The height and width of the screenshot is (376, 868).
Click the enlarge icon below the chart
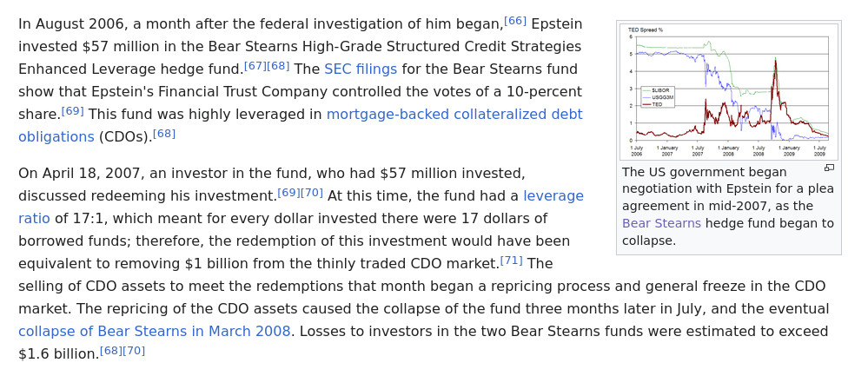829,168
